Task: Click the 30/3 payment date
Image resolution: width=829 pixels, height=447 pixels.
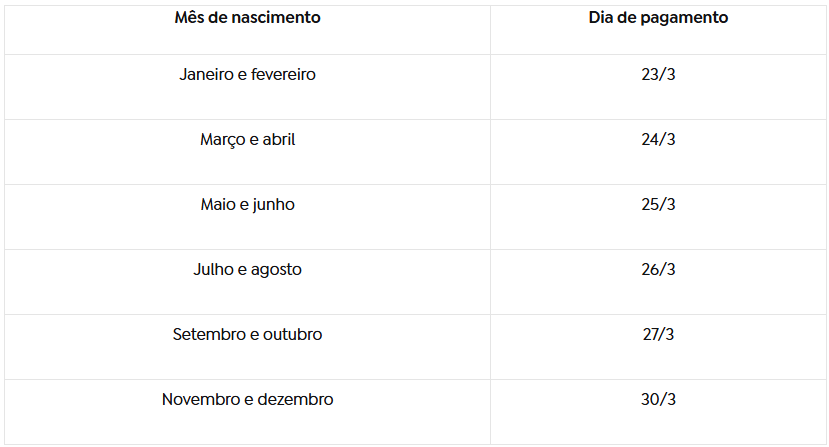Action: [x=658, y=400]
